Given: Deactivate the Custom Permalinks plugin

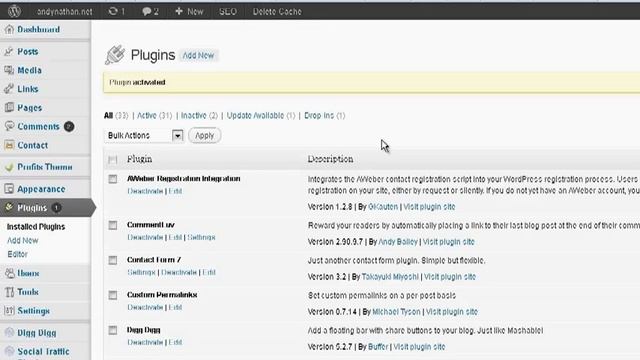Looking at the screenshot, I should (x=145, y=307).
